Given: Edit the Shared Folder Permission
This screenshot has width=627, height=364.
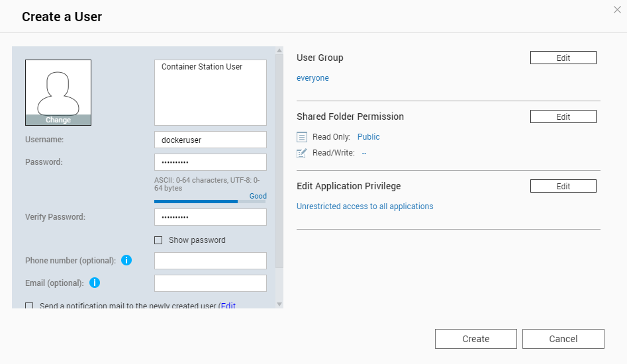Looking at the screenshot, I should [x=563, y=117].
